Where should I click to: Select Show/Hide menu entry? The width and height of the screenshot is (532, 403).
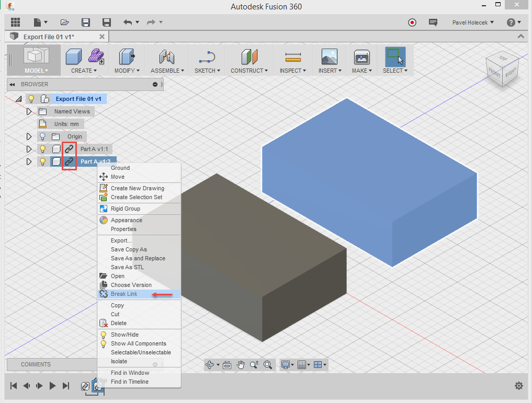[139, 335]
